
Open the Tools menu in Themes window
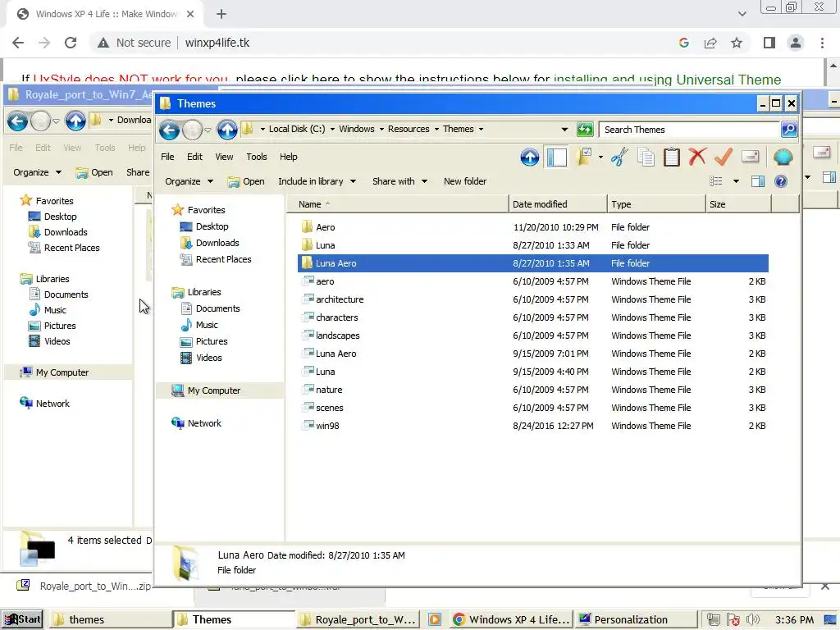tap(257, 157)
